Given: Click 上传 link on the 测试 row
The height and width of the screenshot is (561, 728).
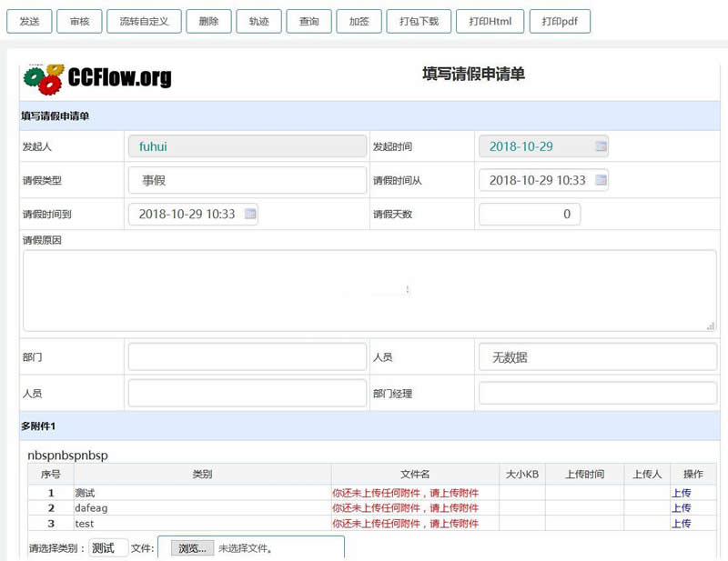Looking at the screenshot, I should (x=682, y=492).
